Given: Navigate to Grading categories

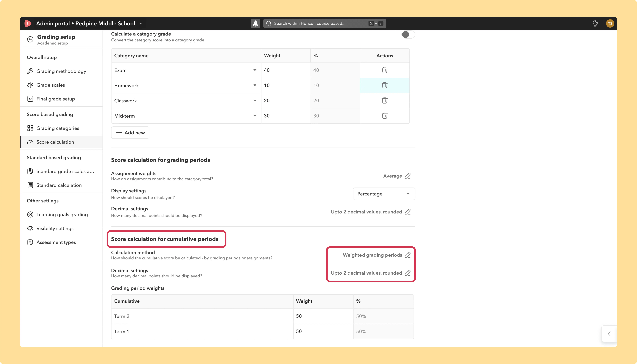Looking at the screenshot, I should pyautogui.click(x=61, y=128).
